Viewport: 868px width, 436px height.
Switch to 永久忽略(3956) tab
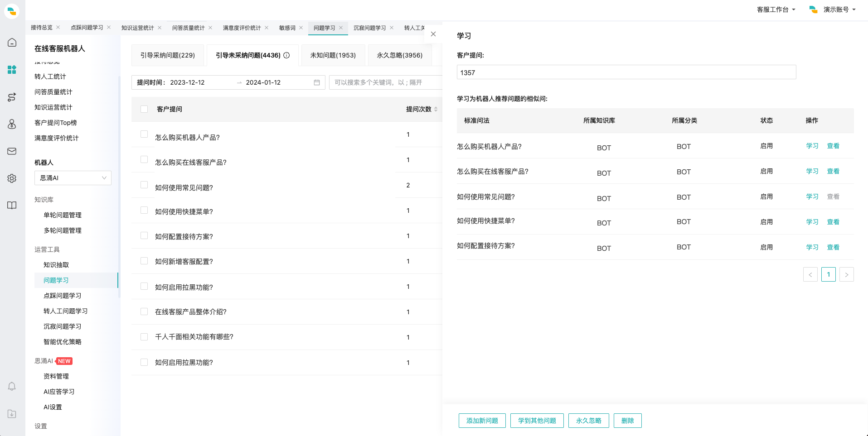[400, 55]
